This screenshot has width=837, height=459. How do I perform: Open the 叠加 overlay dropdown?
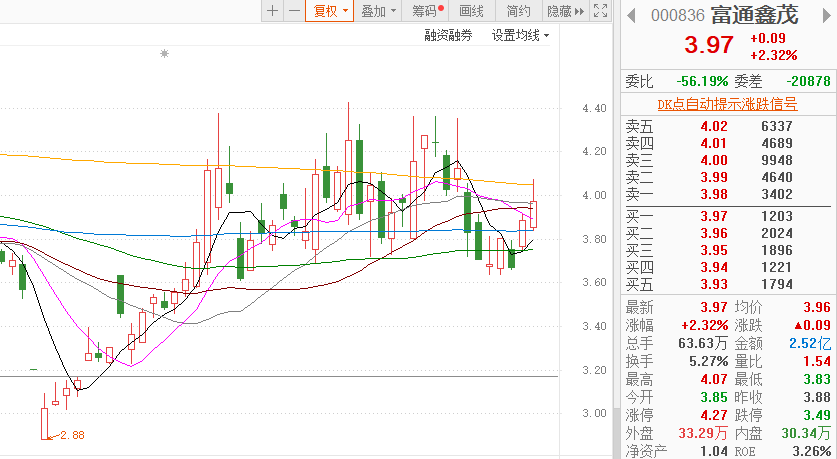coord(378,11)
